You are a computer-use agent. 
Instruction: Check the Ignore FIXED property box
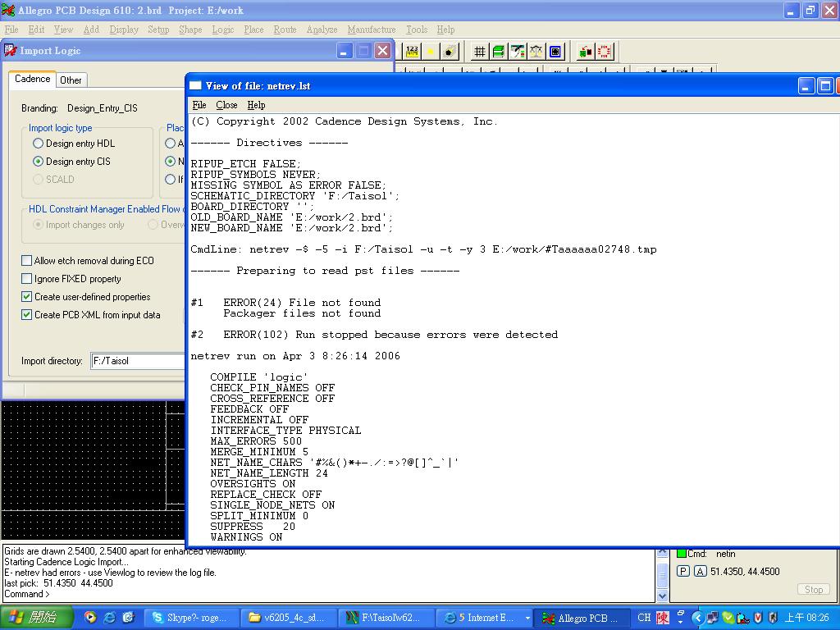27,279
